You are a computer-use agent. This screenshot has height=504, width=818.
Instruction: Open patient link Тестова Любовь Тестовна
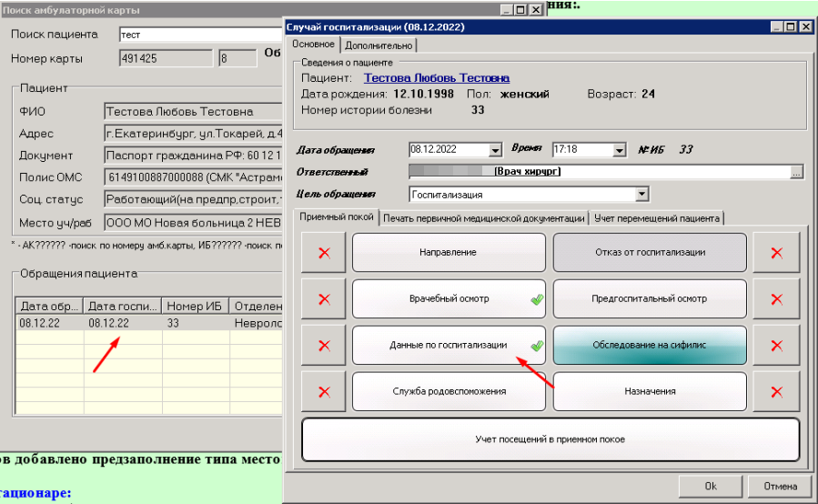(x=437, y=78)
